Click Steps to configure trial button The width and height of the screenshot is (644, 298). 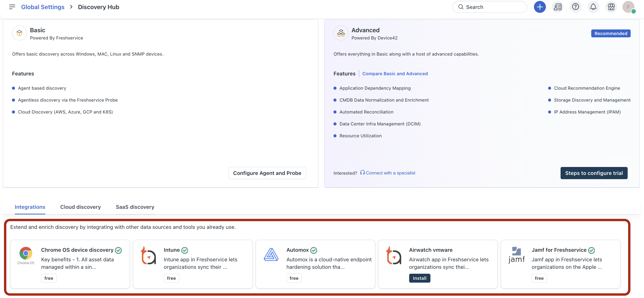594,173
